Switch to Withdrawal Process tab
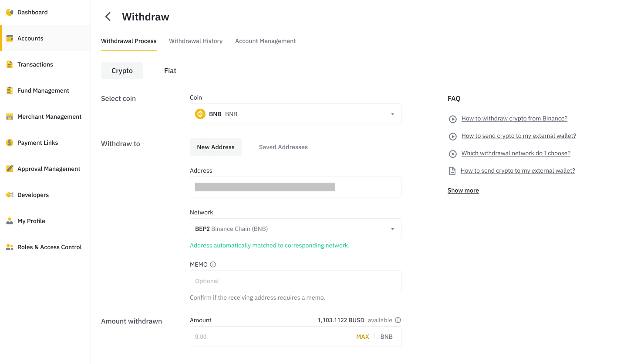627x364 pixels. (129, 41)
